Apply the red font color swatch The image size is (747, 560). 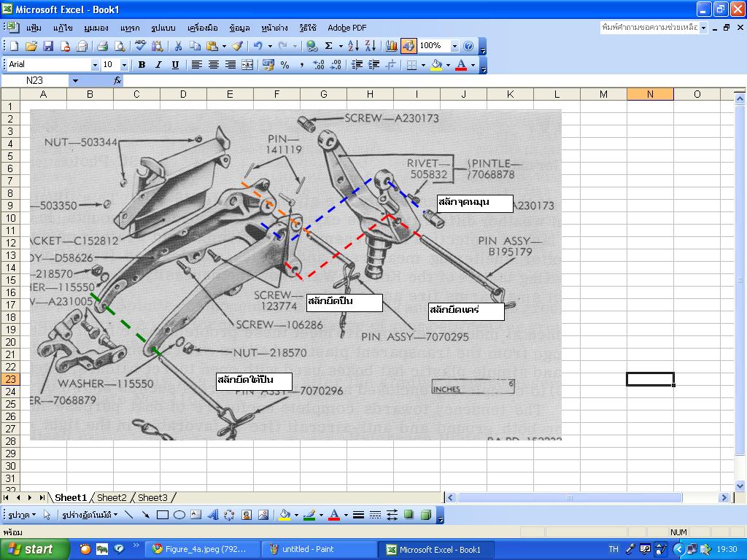[460, 65]
